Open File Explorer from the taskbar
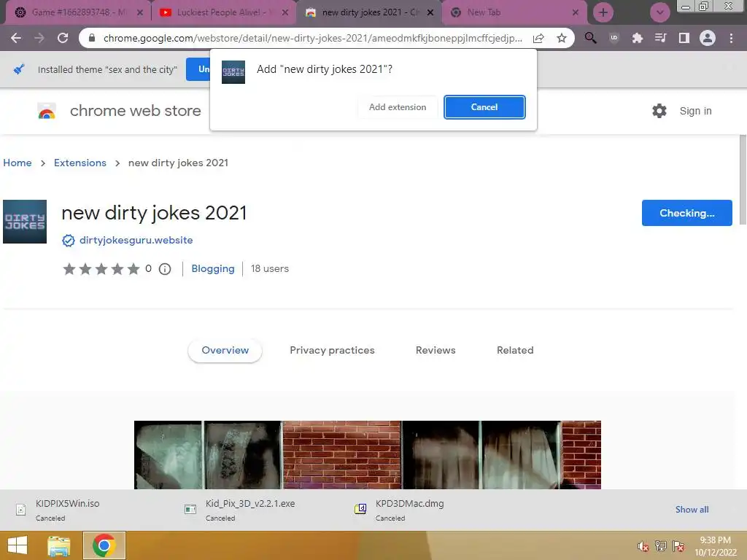This screenshot has height=560, width=747. coord(59,545)
